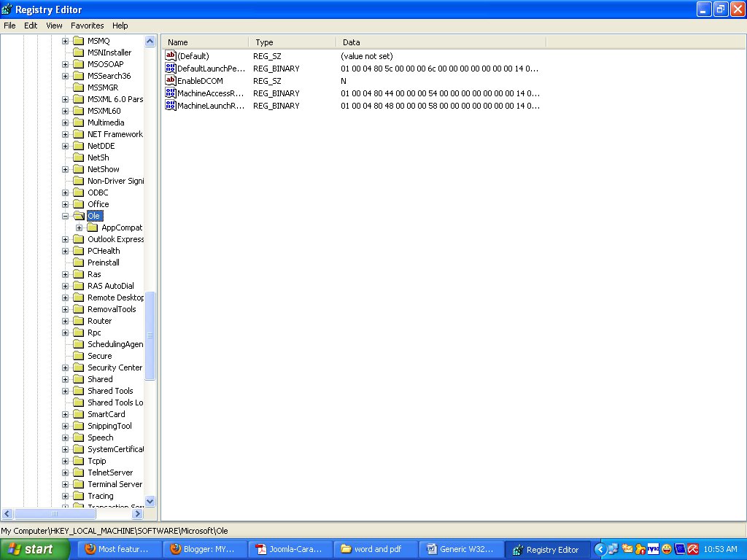Select the Multimedia key

[106, 122]
